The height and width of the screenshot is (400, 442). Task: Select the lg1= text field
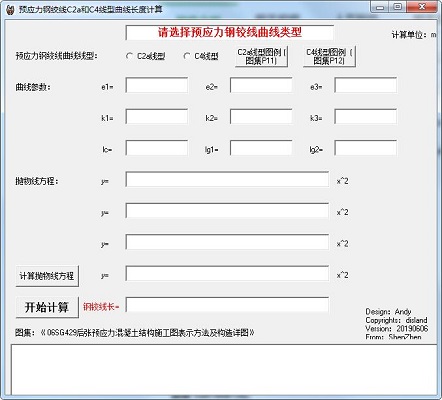coord(261,148)
